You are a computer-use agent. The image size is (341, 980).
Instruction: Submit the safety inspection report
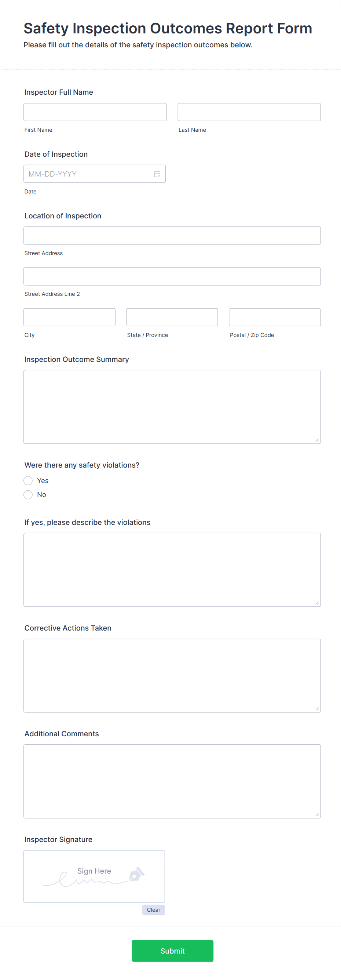pyautogui.click(x=172, y=951)
